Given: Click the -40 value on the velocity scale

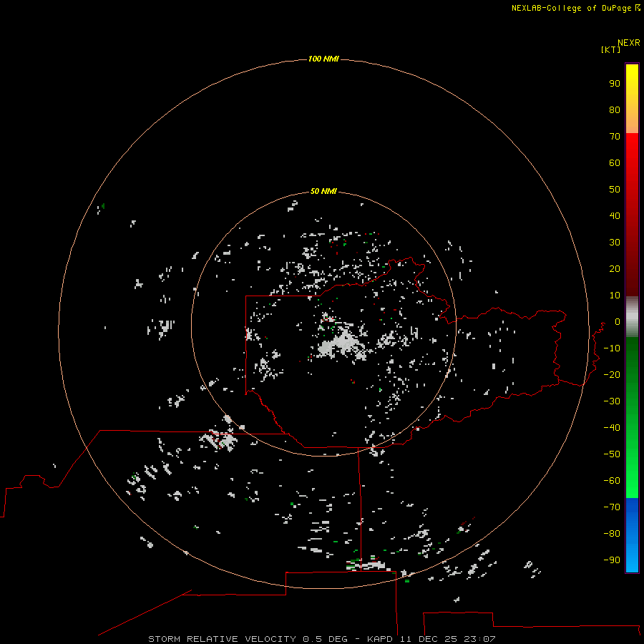Looking at the screenshot, I should (612, 428).
